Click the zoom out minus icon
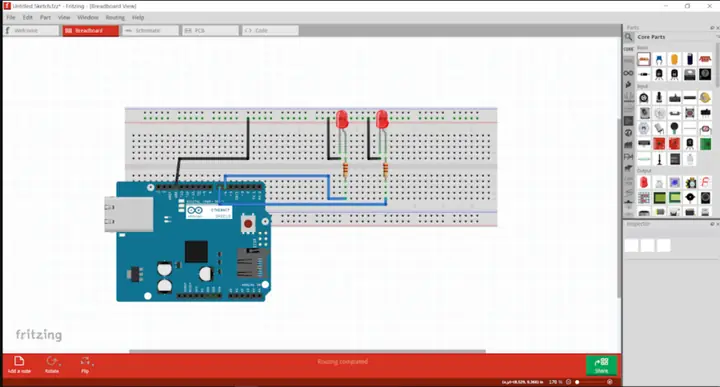Screen dimensions: 720x387 click(568, 382)
